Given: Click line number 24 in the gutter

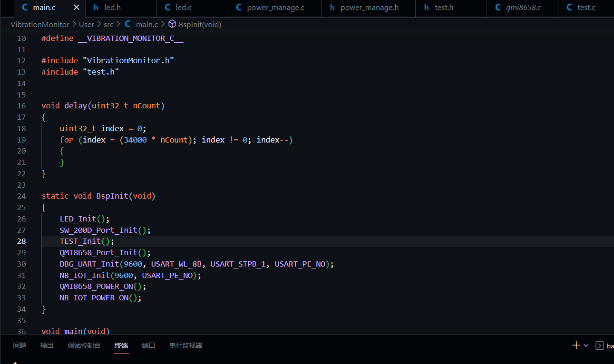Looking at the screenshot, I should pos(21,196).
